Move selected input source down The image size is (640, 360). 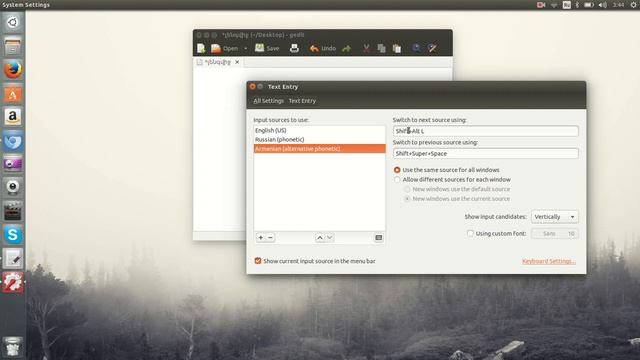(x=329, y=238)
